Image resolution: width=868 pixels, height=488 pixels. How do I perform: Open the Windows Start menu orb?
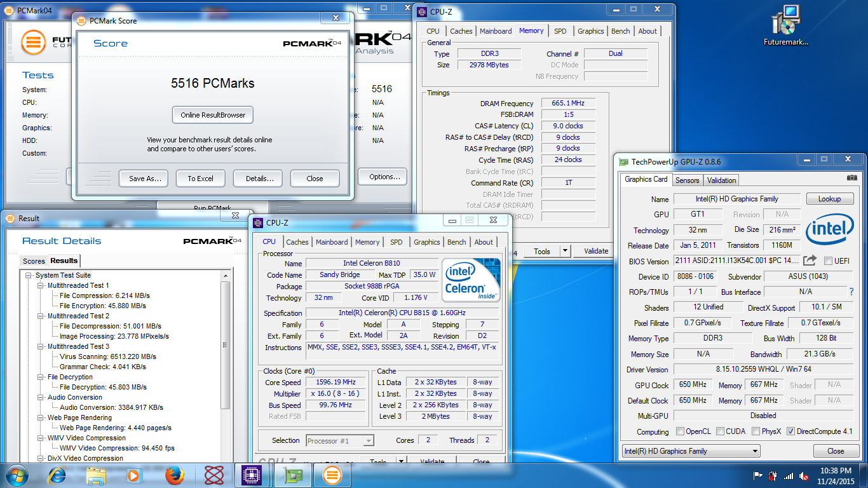pos(17,475)
